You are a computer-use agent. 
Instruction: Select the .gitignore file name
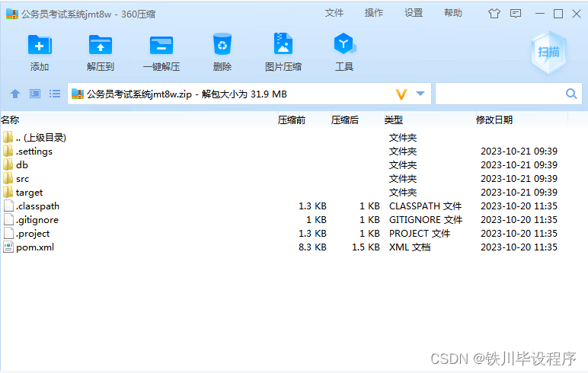[37, 220]
